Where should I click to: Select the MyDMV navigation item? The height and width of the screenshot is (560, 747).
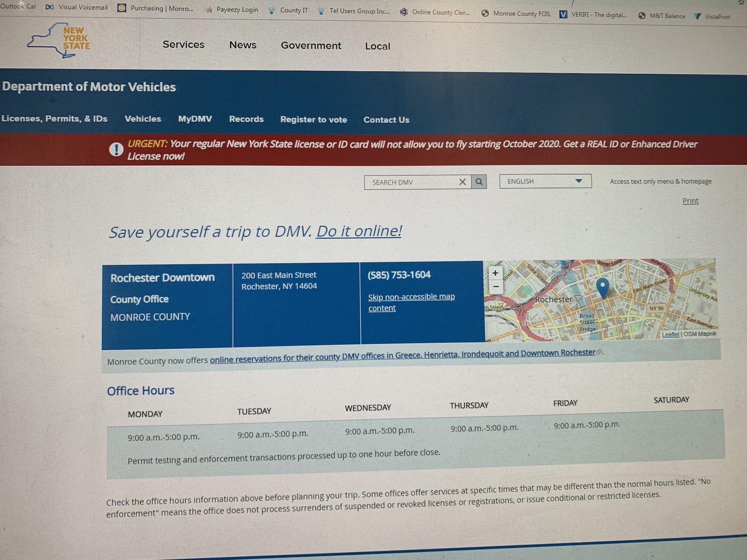click(195, 119)
